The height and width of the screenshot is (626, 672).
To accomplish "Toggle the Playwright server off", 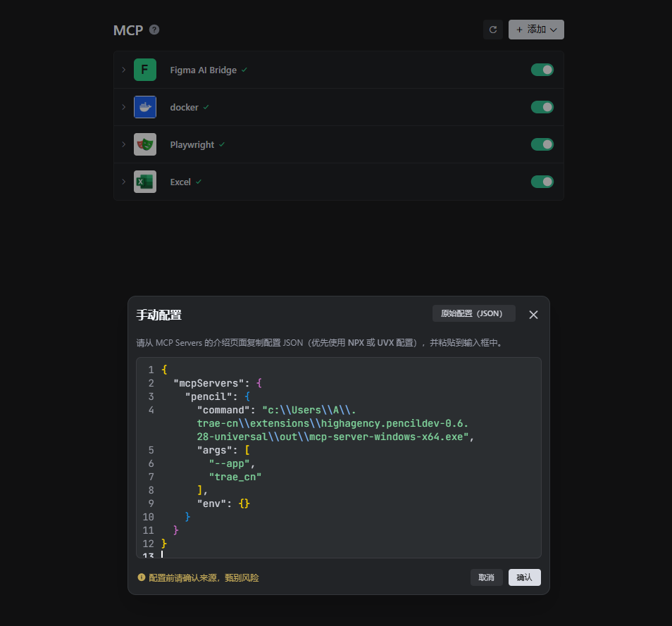I will [x=542, y=144].
